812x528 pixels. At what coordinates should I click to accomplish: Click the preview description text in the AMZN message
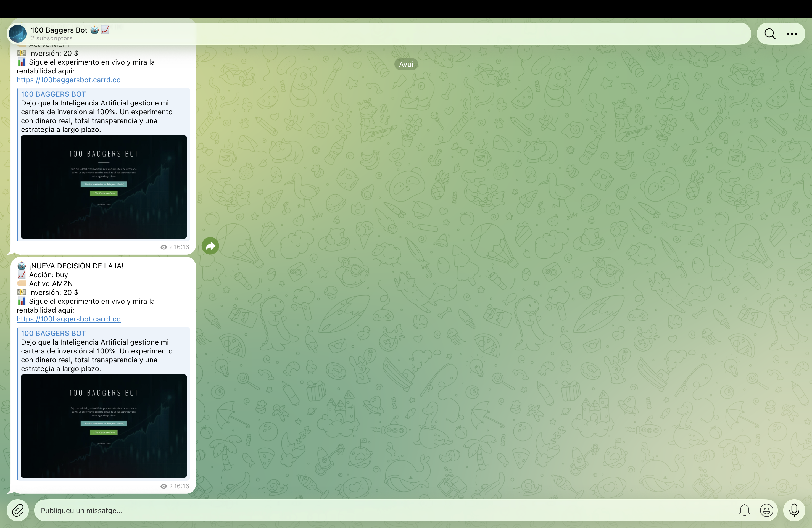pos(97,355)
